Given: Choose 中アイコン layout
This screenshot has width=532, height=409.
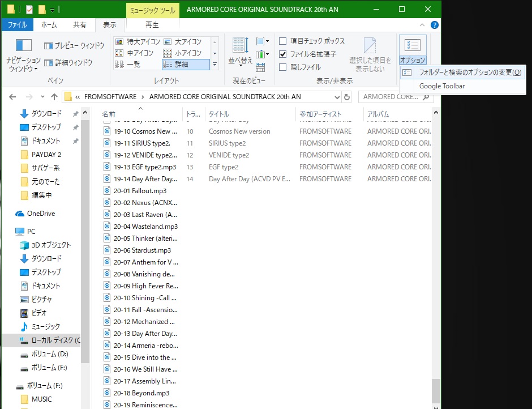Looking at the screenshot, I should coord(134,53).
